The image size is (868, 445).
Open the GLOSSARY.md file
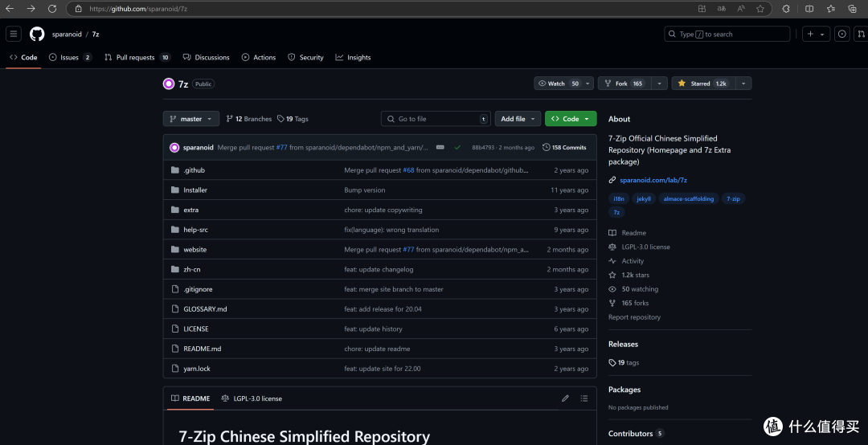pos(205,309)
